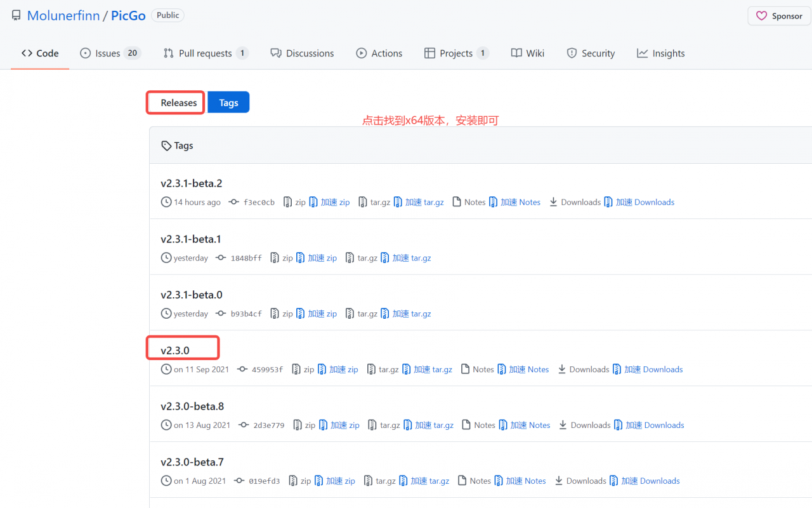Click 加速 Downloads in the 459953f row

click(x=648, y=370)
